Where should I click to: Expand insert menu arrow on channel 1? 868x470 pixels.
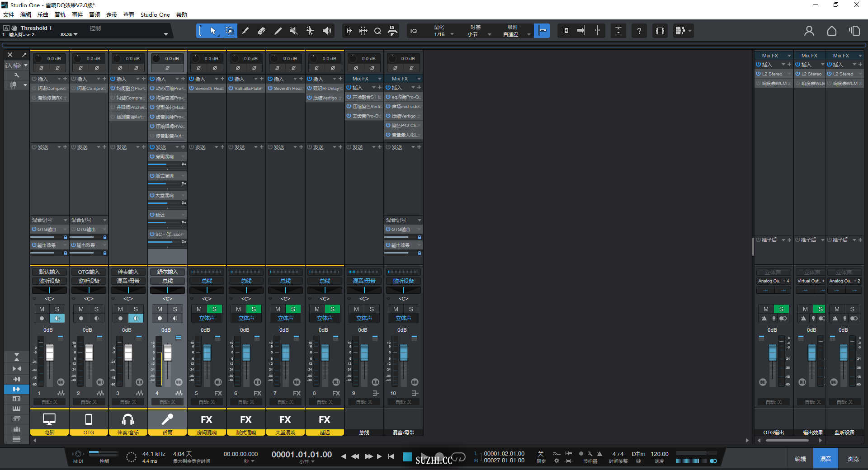click(x=59, y=79)
